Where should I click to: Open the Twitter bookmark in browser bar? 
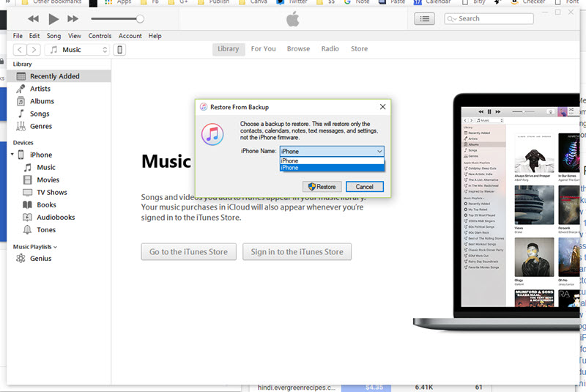tap(292, 2)
